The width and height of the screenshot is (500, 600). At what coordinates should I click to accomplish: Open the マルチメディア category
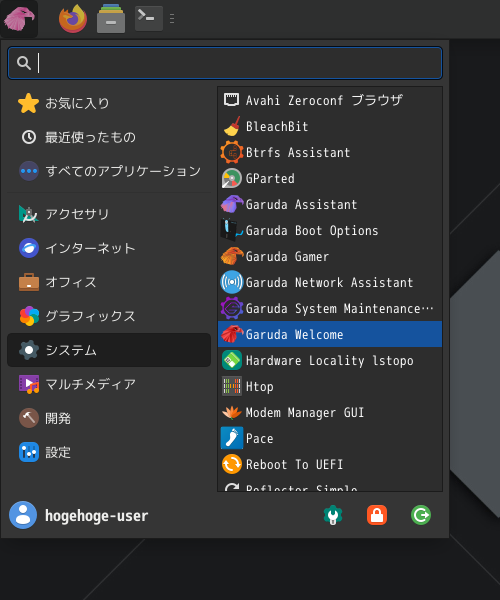pos(109,384)
